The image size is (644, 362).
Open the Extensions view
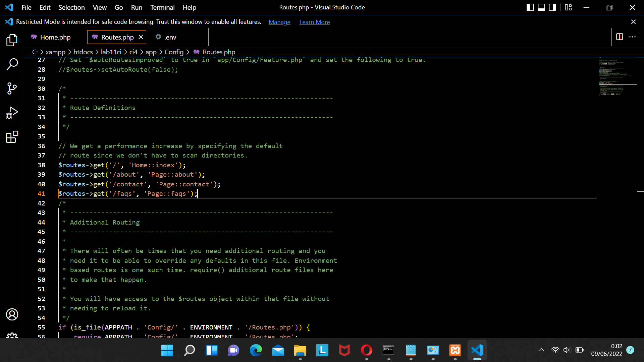(12, 137)
